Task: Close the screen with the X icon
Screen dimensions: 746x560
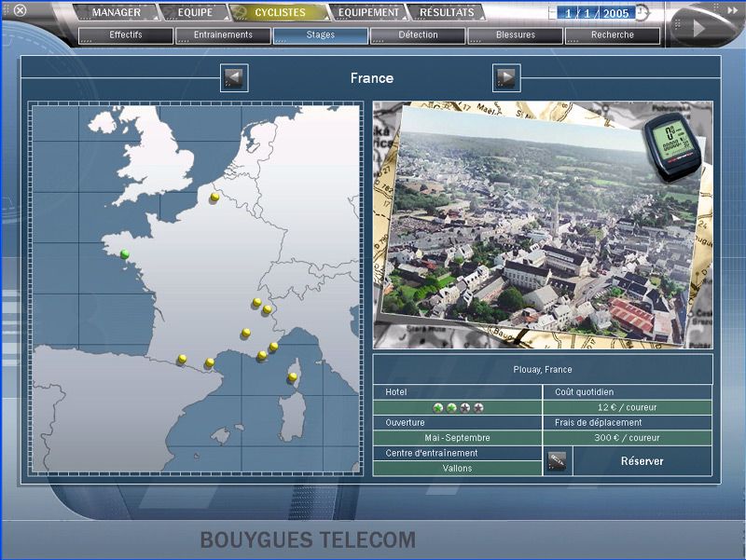Action: pyautogui.click(x=20, y=10)
